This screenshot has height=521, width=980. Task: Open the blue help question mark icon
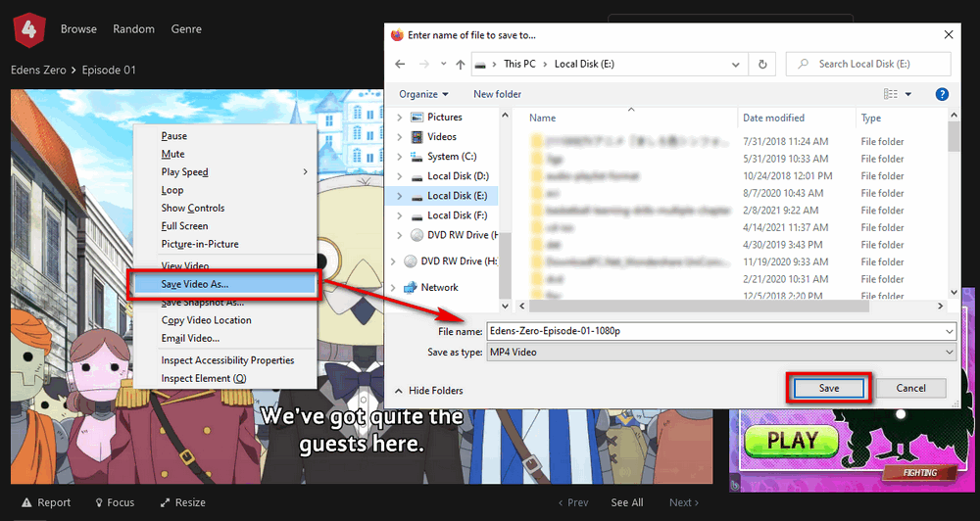point(942,94)
